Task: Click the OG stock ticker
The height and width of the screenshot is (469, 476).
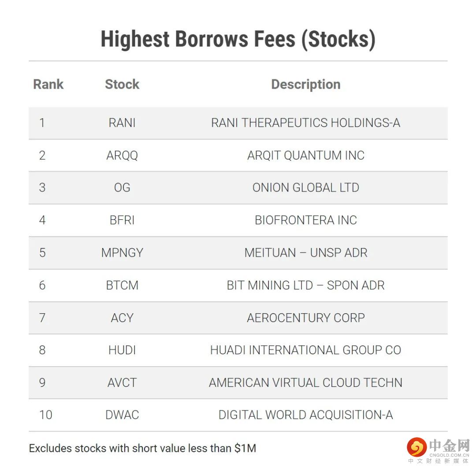Action: click(122, 188)
